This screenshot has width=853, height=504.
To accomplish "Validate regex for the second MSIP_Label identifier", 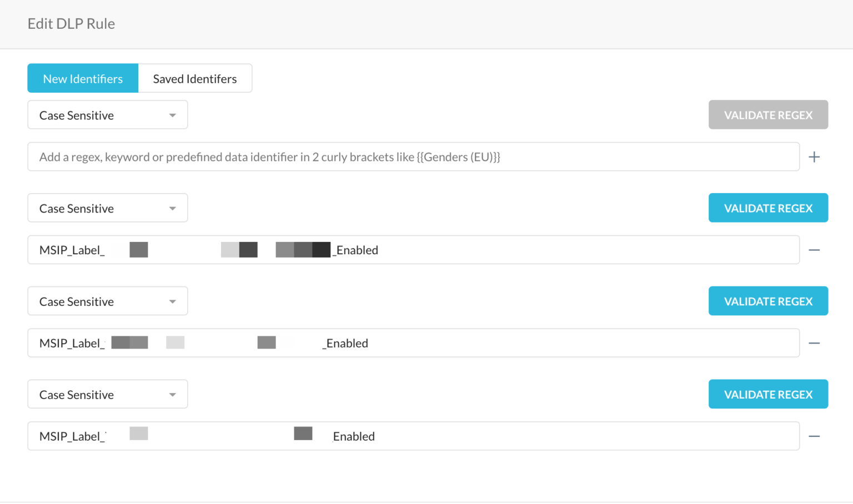I will (768, 301).
